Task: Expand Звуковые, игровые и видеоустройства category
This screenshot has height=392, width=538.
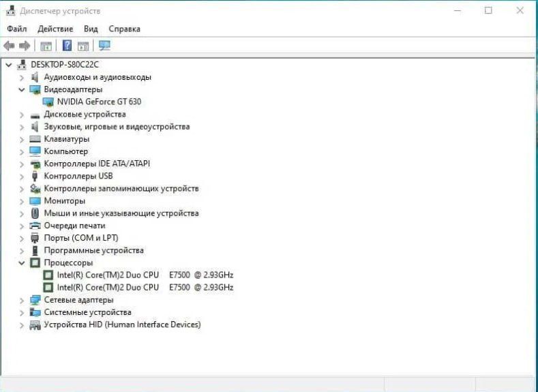Action: [x=22, y=127]
